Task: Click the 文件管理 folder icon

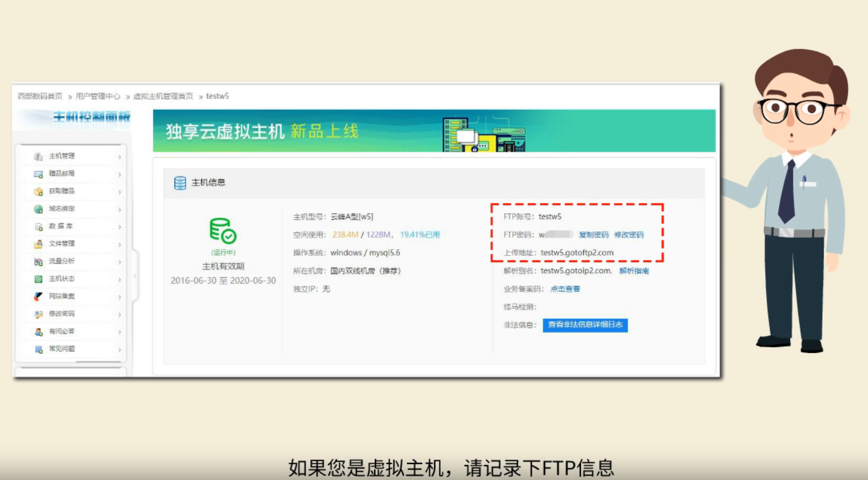Action: point(38,244)
